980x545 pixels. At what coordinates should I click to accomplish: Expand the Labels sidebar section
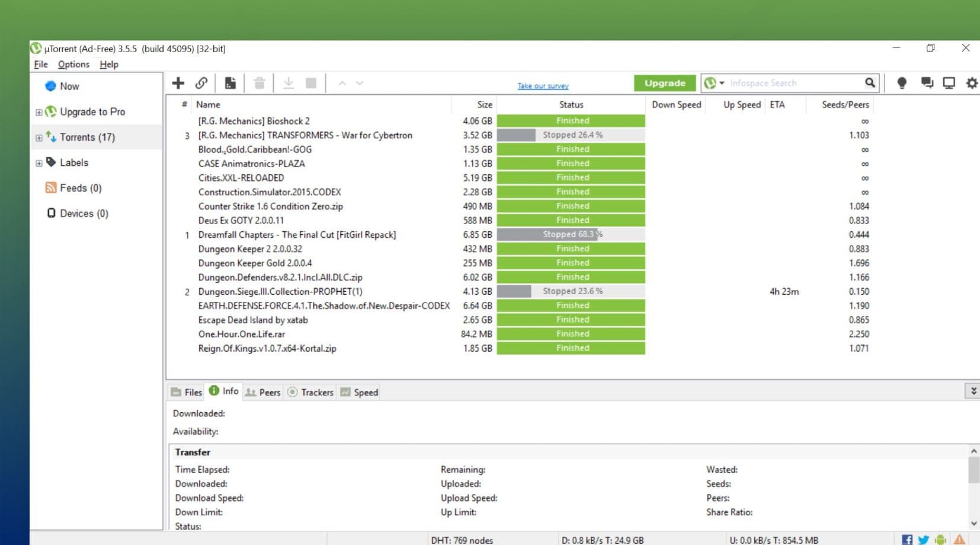click(x=39, y=162)
